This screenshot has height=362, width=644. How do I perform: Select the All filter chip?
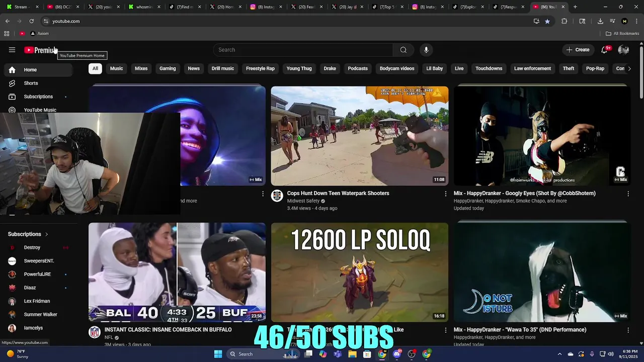pyautogui.click(x=95, y=69)
